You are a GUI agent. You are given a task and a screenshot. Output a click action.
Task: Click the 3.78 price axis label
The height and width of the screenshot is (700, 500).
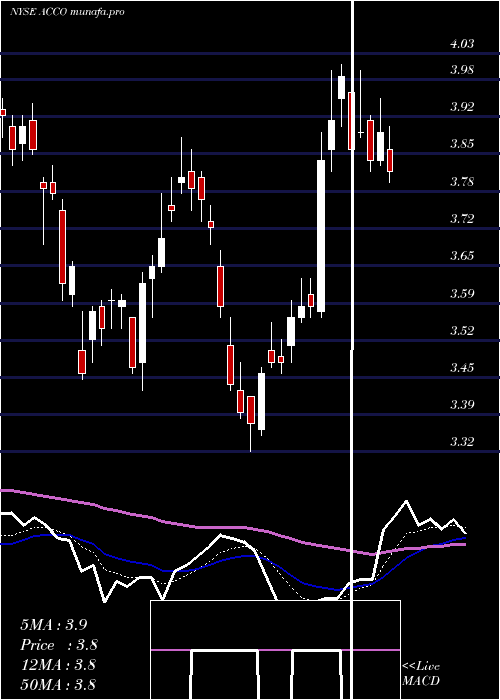tap(462, 182)
